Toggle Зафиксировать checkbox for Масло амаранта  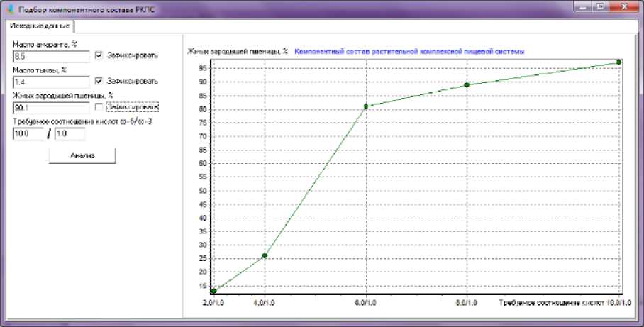tap(99, 55)
